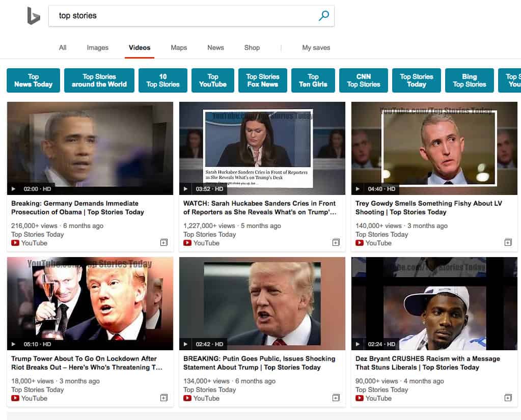Choose the 10 Top Stories suggestion

point(163,80)
